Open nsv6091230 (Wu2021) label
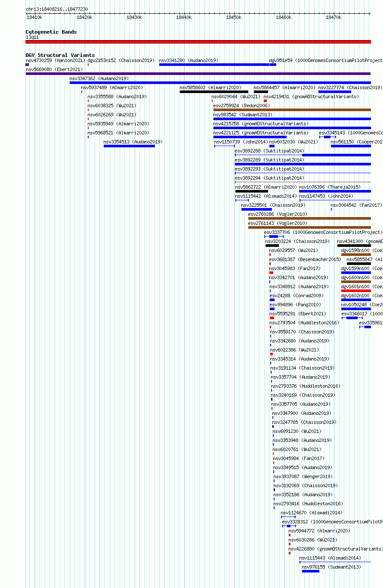Screen dimensions: 383x588 pyautogui.click(x=297, y=431)
